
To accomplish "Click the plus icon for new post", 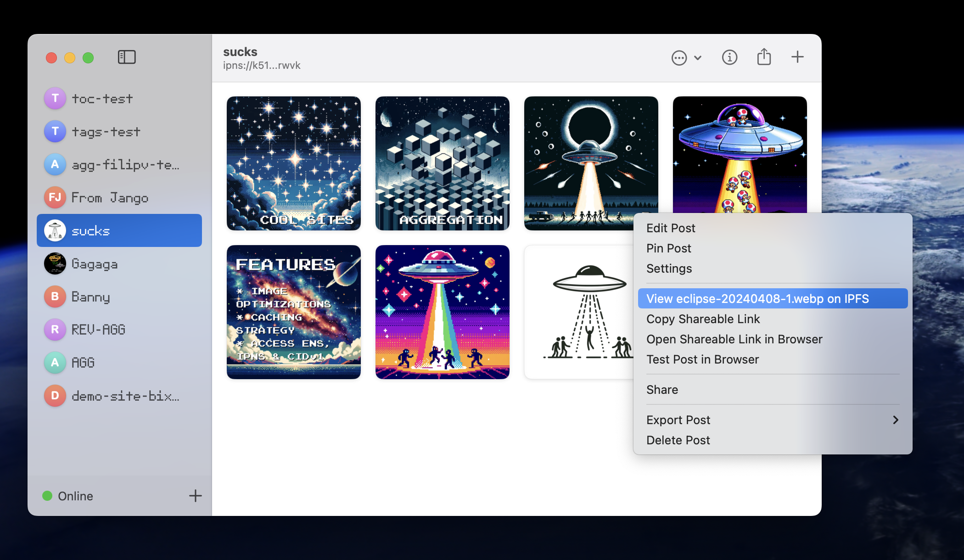I will [797, 57].
